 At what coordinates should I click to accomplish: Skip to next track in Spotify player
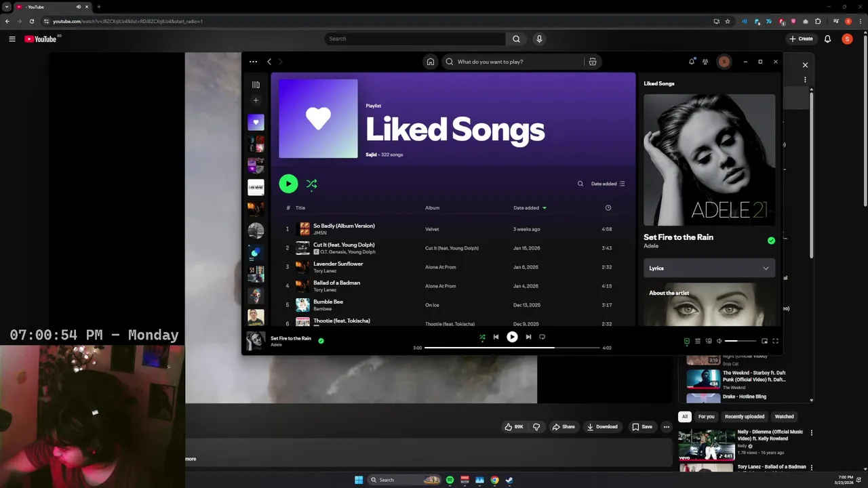528,337
